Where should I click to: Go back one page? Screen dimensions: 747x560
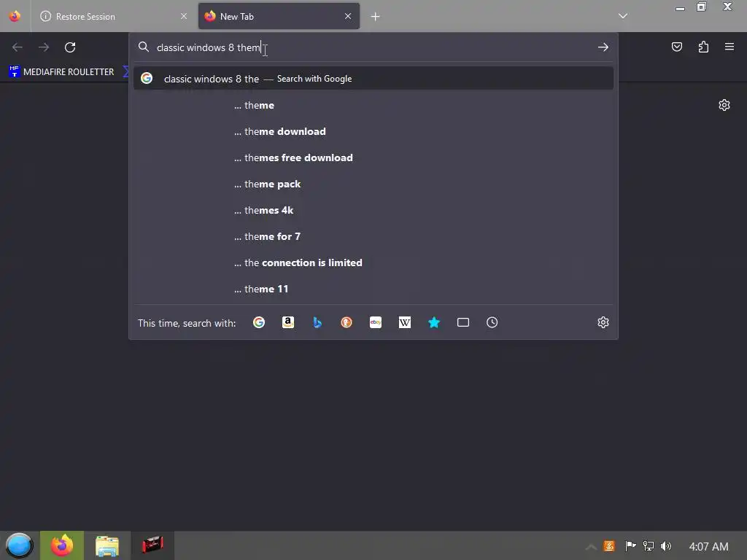[x=18, y=47]
